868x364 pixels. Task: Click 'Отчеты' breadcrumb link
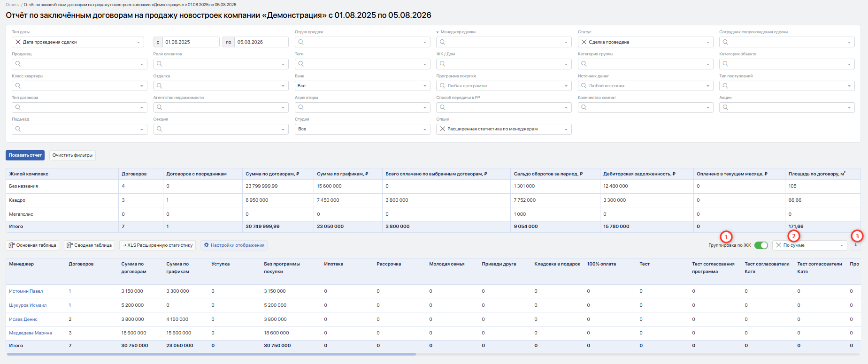pyautogui.click(x=13, y=5)
